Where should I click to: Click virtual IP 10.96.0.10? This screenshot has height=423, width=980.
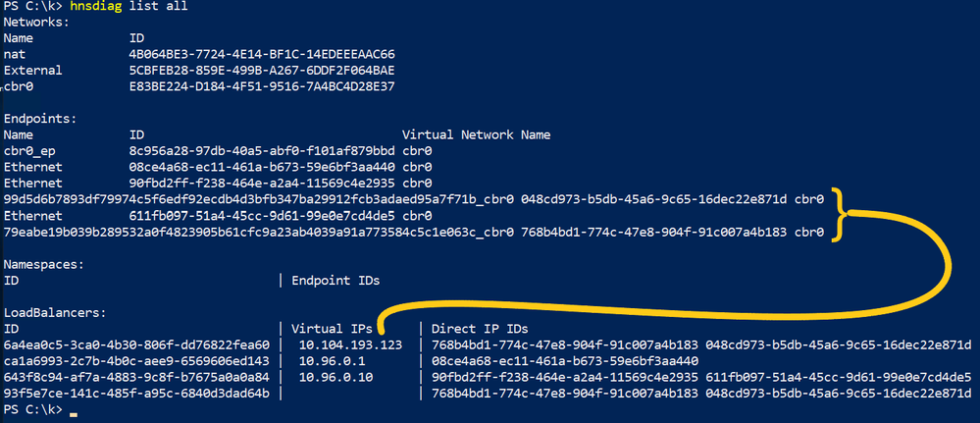pos(335,378)
